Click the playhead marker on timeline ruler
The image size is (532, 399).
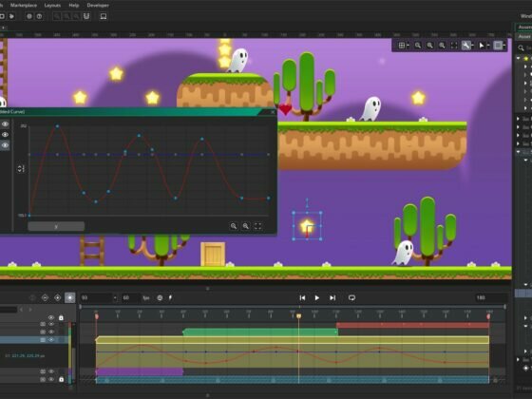click(299, 315)
